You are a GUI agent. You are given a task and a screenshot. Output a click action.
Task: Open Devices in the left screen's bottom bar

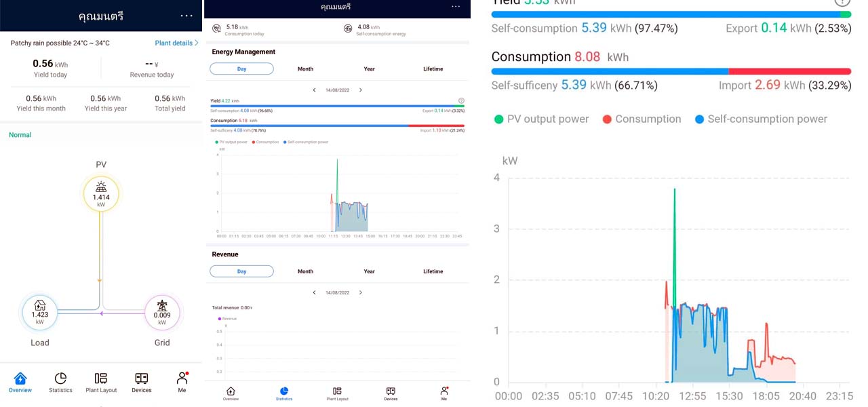pos(142,382)
